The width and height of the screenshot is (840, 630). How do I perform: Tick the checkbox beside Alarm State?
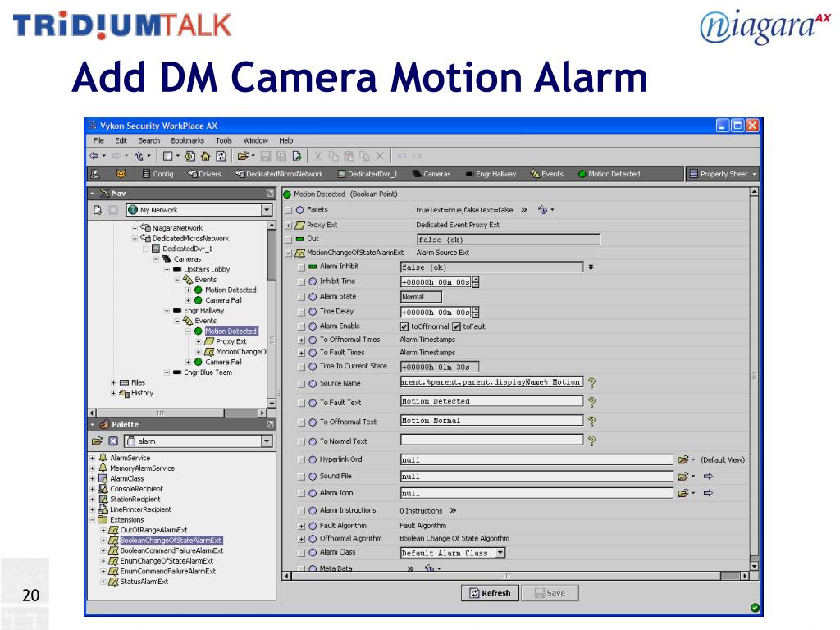click(x=301, y=297)
